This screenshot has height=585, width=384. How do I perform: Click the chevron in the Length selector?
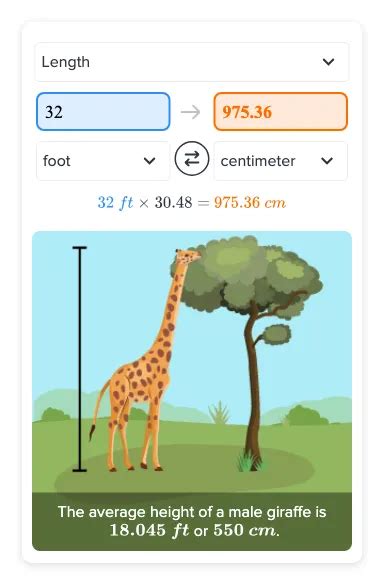pos(328,62)
